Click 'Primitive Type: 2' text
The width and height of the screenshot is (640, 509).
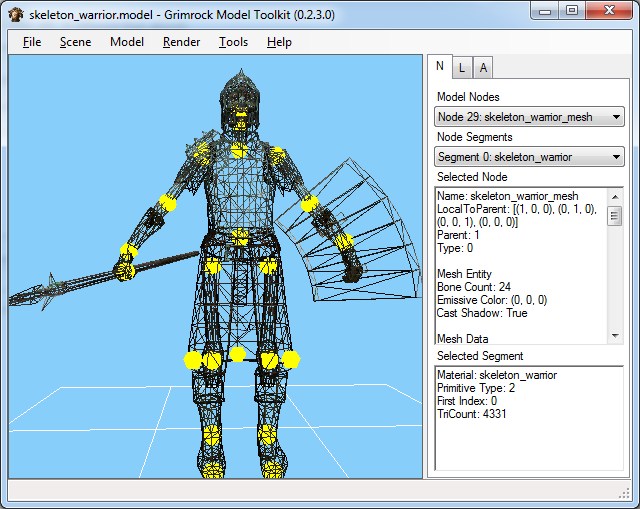pyautogui.click(x=476, y=388)
